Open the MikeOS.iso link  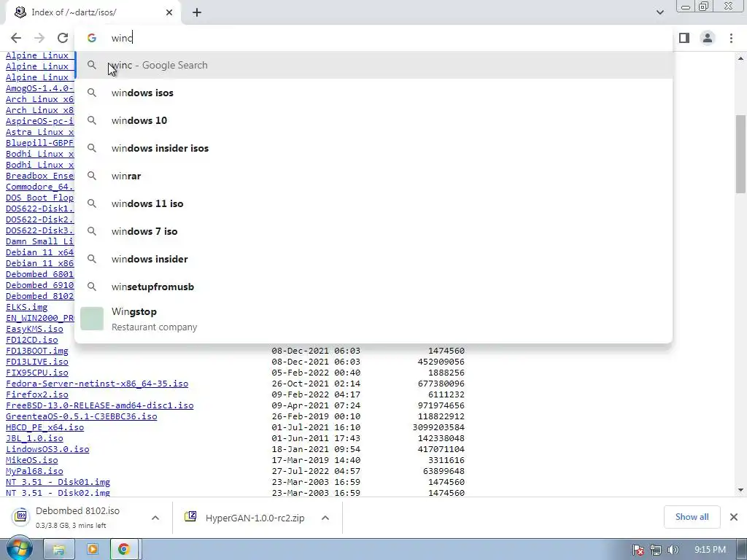pos(32,461)
